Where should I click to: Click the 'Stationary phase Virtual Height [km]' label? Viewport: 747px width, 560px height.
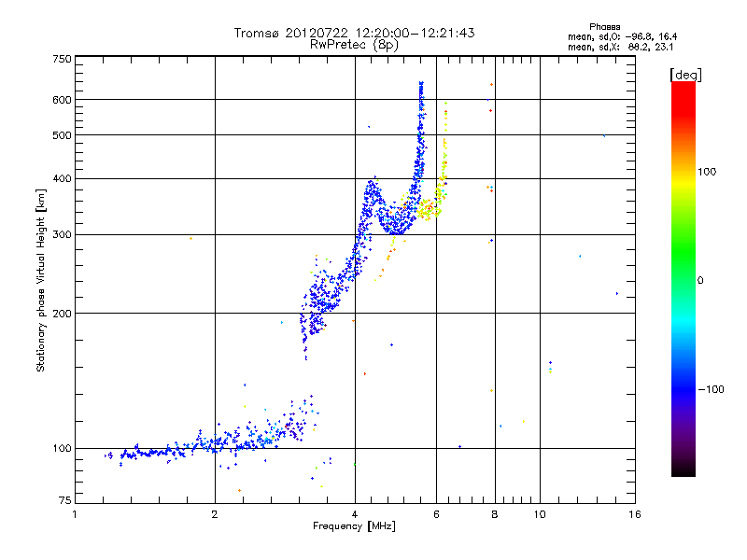tap(41, 281)
